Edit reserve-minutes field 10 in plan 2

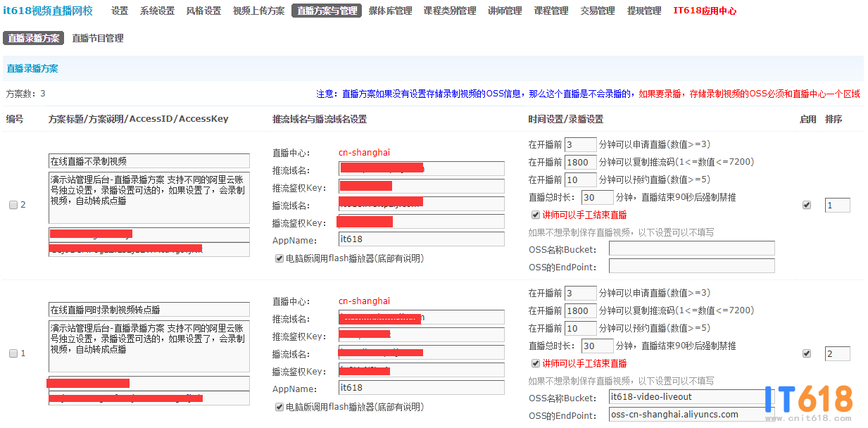pyautogui.click(x=581, y=180)
